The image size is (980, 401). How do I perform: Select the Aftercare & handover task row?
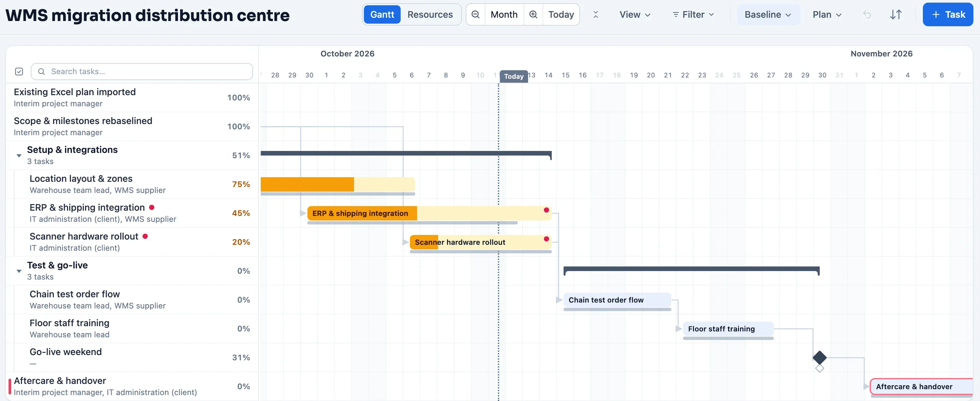[x=132, y=386]
